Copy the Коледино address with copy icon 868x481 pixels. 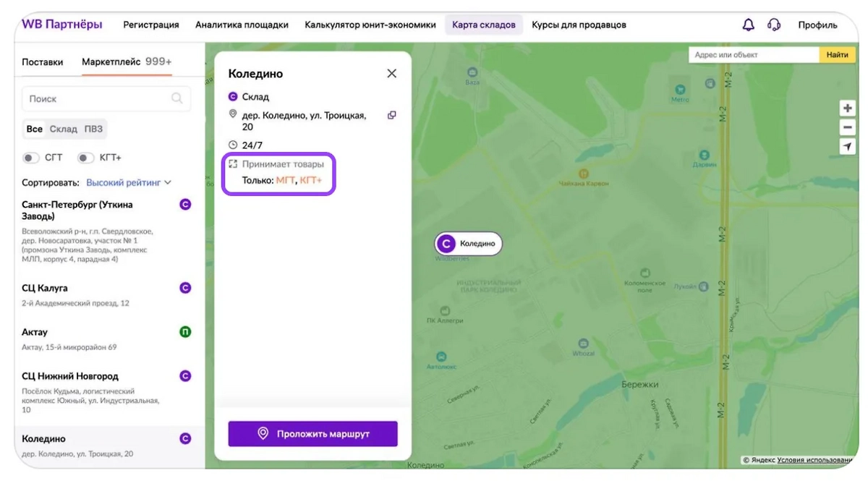(x=391, y=115)
